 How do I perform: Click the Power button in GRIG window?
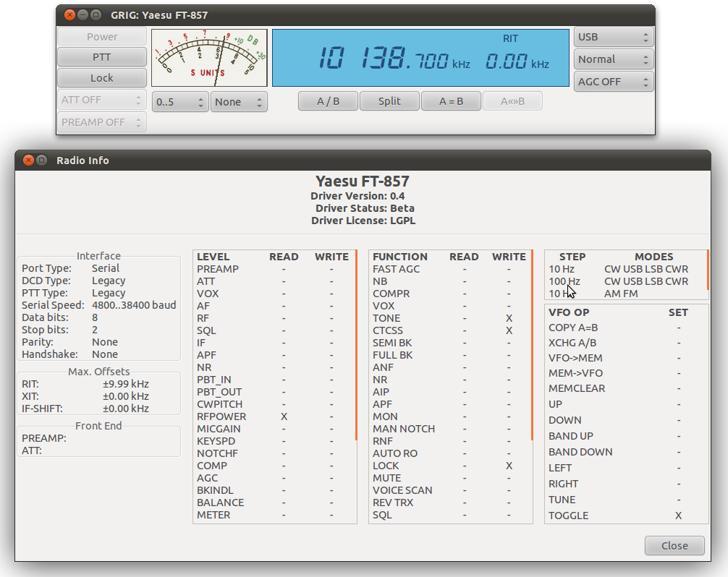pos(102,37)
